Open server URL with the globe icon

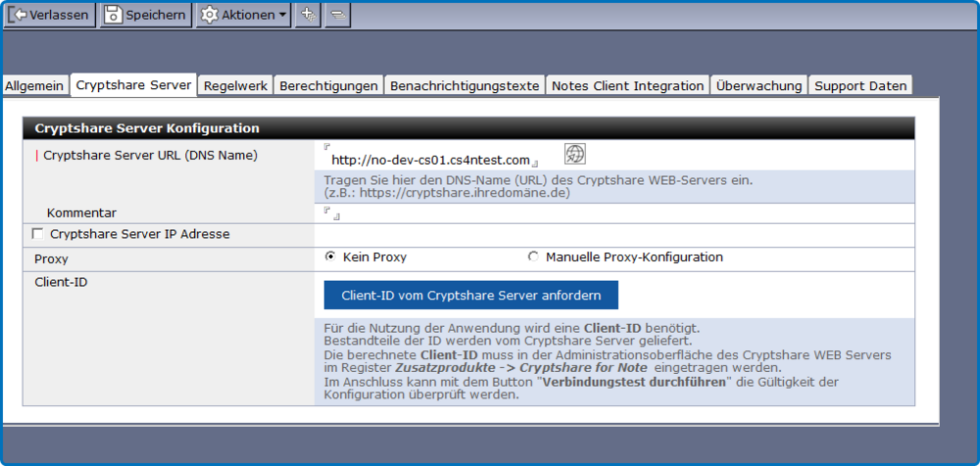pyautogui.click(x=575, y=155)
